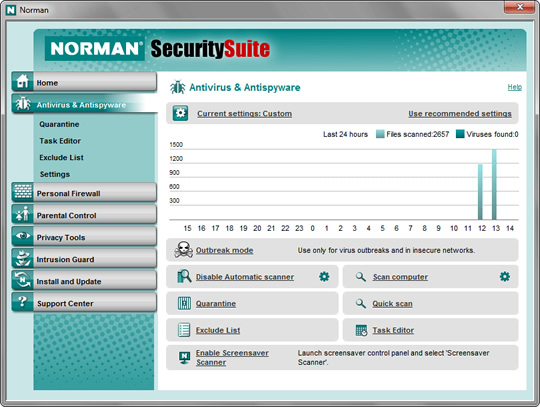Click the Task Editor calendar icon
Image resolution: width=540 pixels, height=407 pixels.
361,330
